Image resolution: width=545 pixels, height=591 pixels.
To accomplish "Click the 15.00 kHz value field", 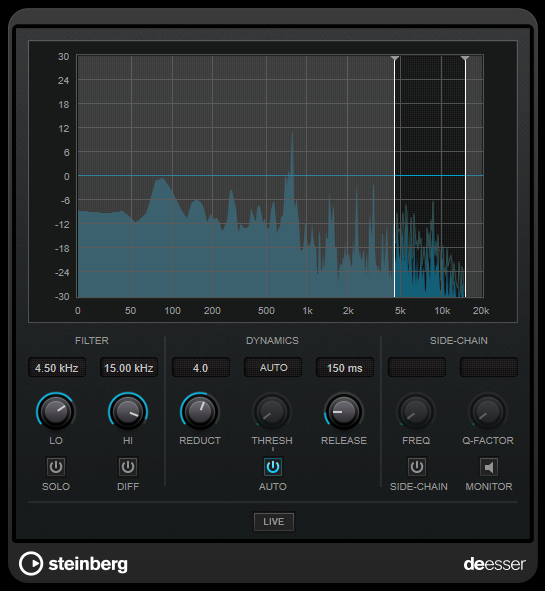I will click(129, 367).
